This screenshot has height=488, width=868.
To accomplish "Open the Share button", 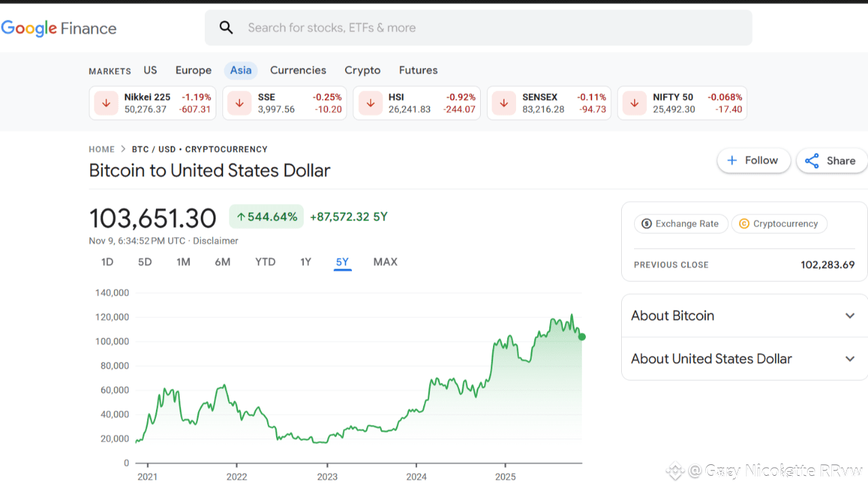I will pos(831,161).
